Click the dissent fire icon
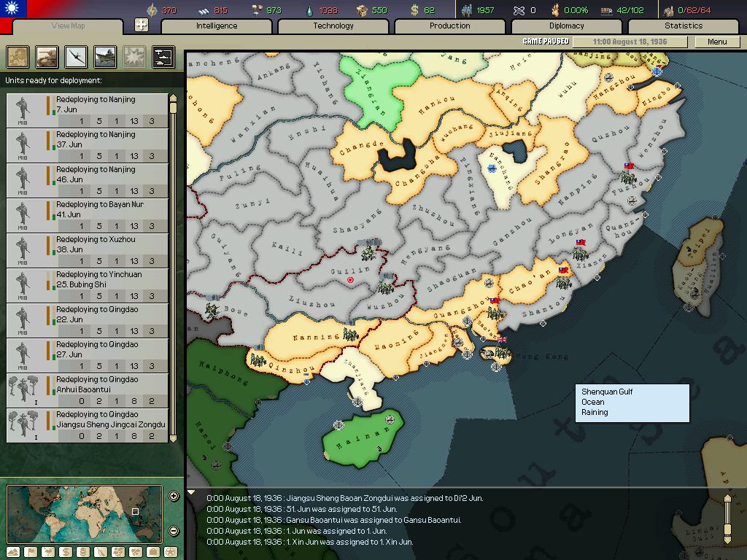Viewport: 747px width, 560px height. pyautogui.click(x=554, y=10)
